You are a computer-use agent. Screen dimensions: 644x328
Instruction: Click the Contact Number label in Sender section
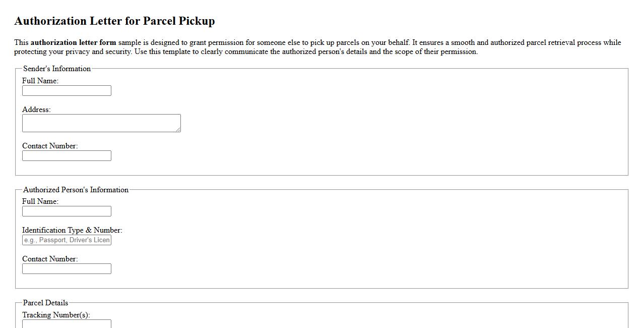49,146
